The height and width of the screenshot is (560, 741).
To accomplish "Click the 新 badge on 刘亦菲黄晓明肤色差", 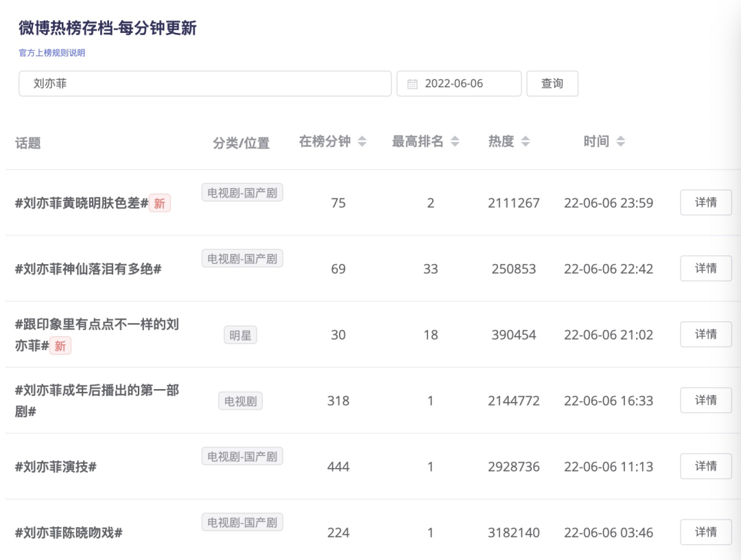I will [x=160, y=203].
